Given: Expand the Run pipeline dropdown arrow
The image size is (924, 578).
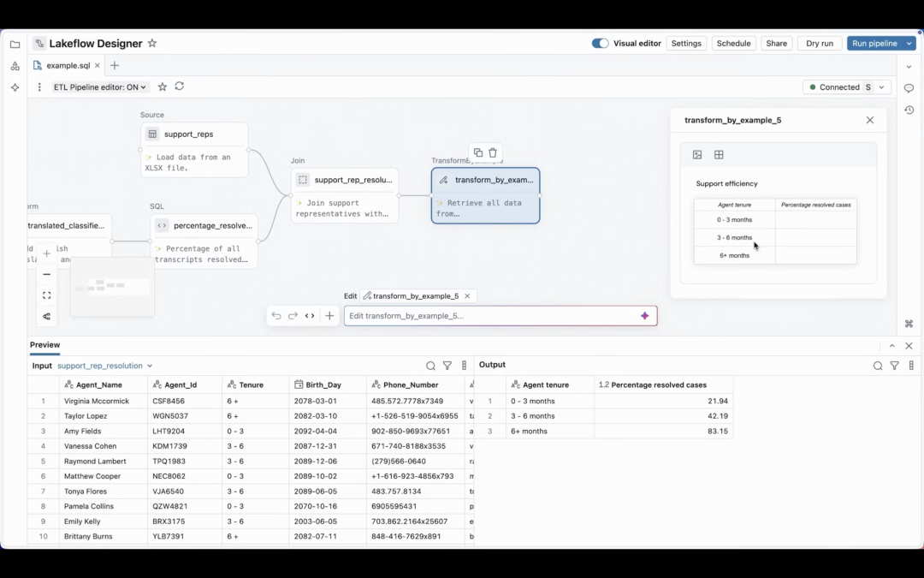Looking at the screenshot, I should (x=909, y=43).
